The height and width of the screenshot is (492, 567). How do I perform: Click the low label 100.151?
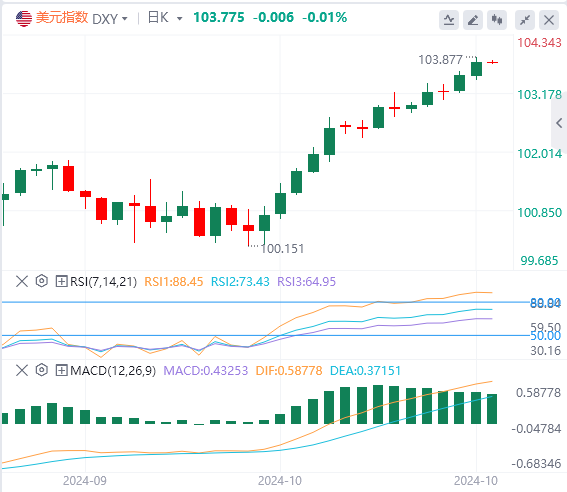(282, 249)
